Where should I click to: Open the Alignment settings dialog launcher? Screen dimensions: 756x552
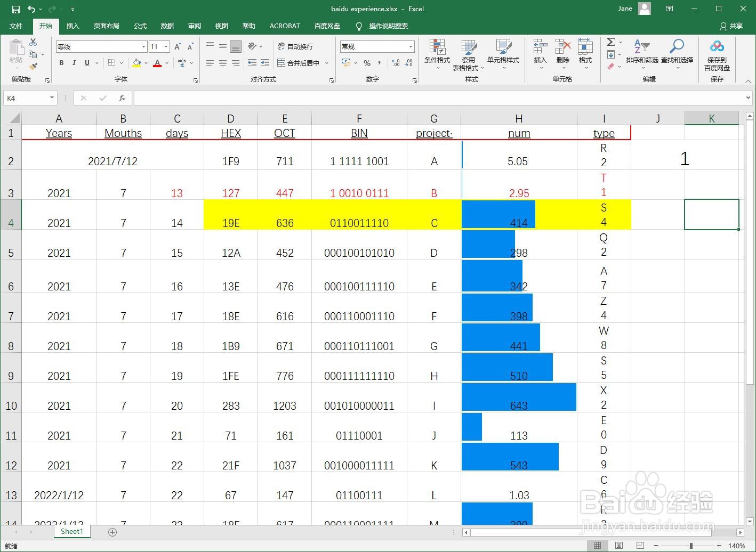pos(332,80)
